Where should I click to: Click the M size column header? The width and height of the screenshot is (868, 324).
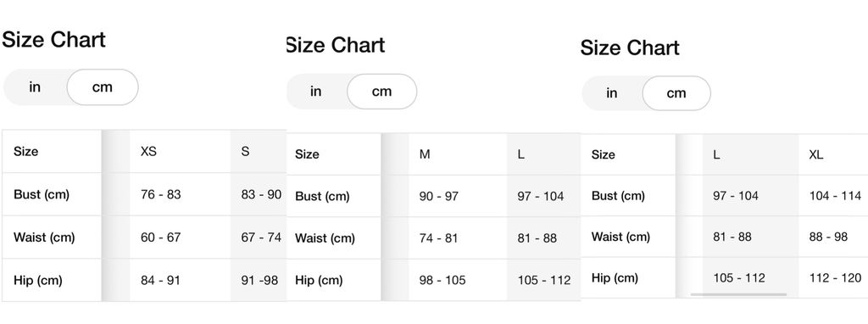pyautogui.click(x=425, y=154)
